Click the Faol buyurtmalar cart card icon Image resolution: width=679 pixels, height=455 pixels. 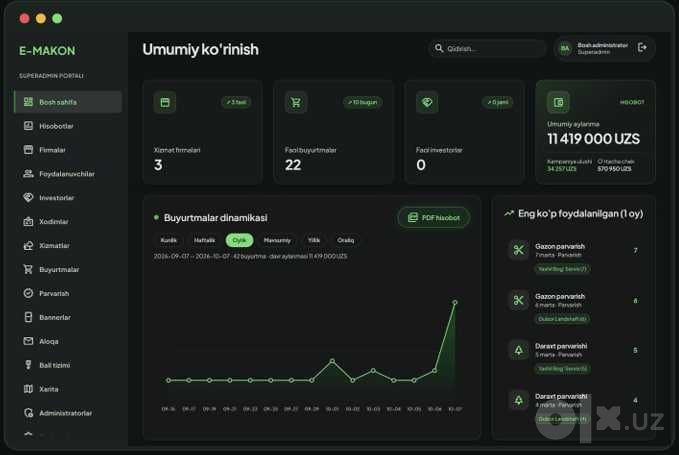pos(296,103)
